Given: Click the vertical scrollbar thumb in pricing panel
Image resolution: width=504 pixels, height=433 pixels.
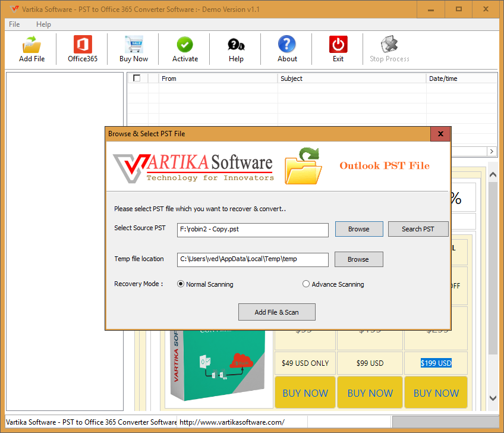Looking at the screenshot, I should 493,268.
